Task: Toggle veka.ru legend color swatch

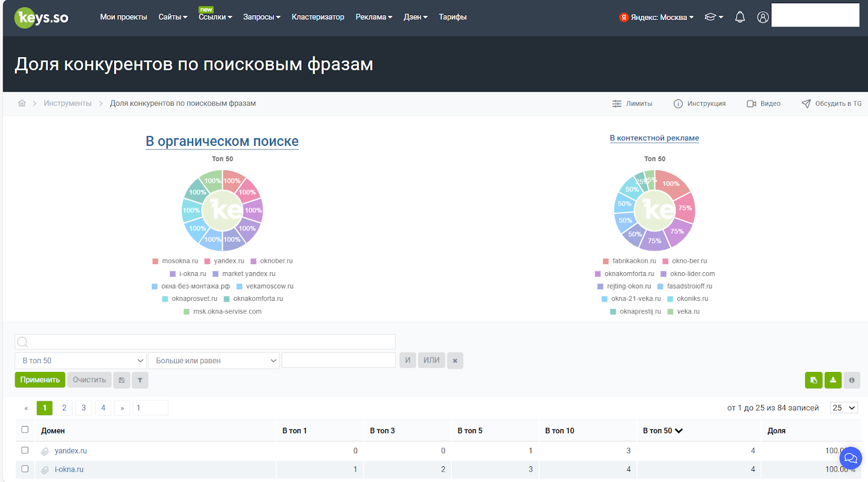Action: tap(671, 312)
